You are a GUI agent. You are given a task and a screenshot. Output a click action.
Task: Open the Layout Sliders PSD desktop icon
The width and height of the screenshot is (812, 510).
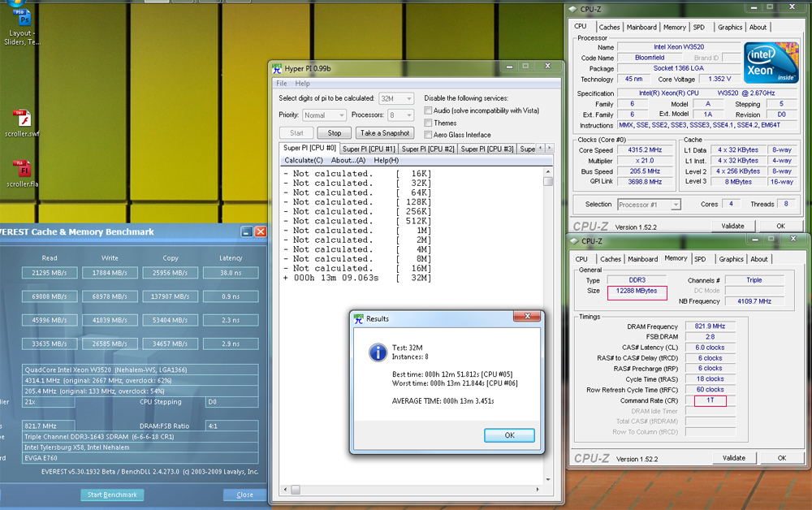[22, 27]
